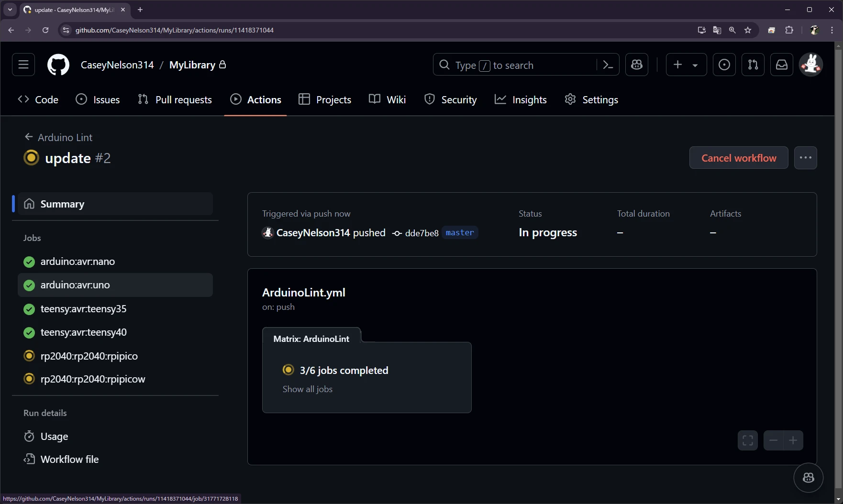Open the rp2040:rp2040:rpipico job
843x504 pixels.
tap(115, 356)
